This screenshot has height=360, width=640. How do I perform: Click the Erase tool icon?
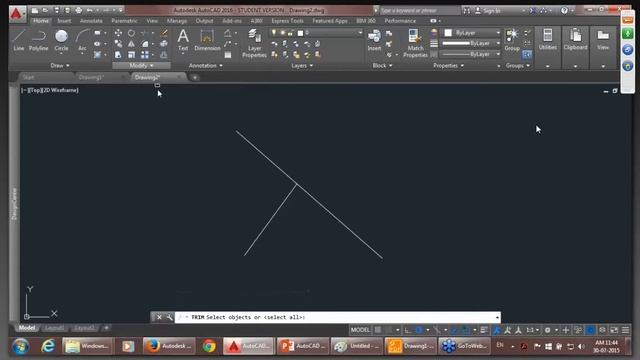coord(164,33)
